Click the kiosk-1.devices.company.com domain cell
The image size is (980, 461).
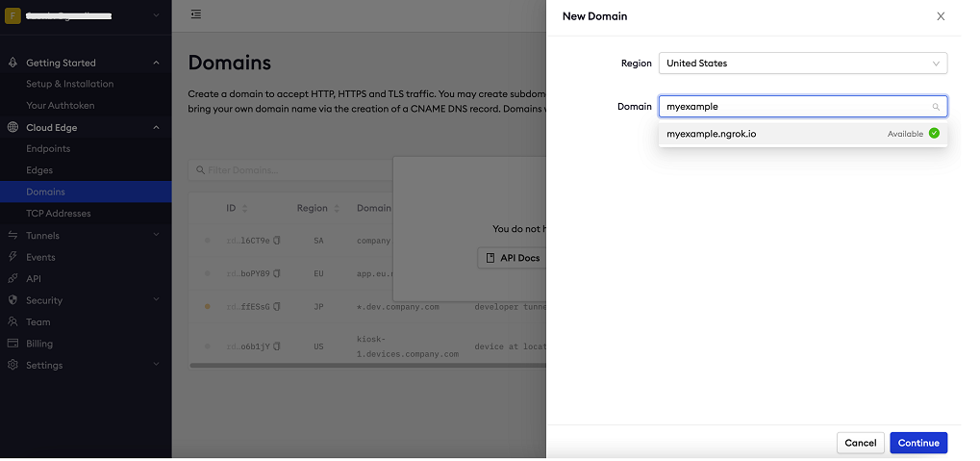(408, 346)
